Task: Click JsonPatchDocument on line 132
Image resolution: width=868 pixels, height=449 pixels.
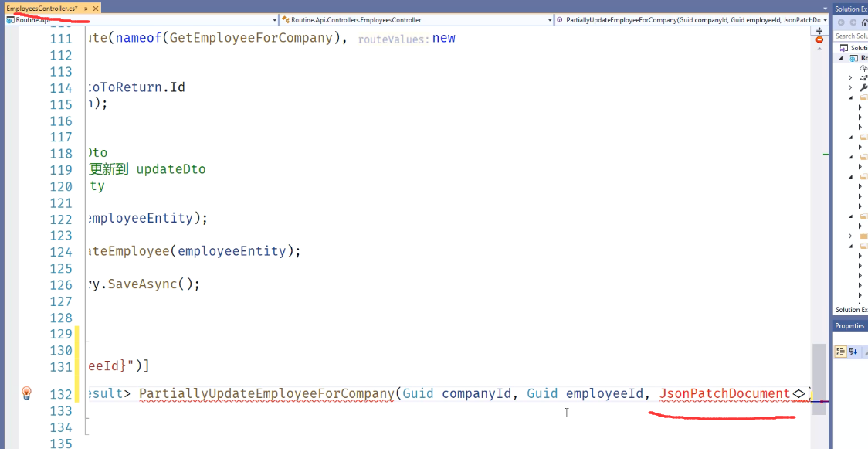Action: [x=724, y=393]
